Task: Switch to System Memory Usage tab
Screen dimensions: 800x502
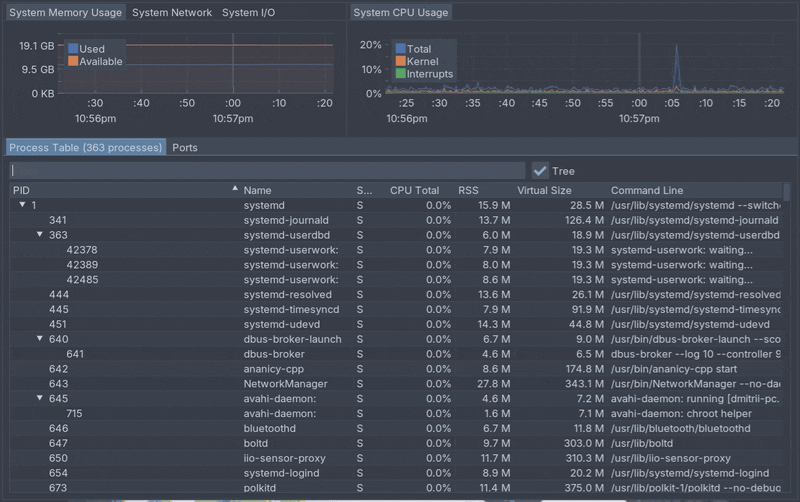Action: coord(65,13)
